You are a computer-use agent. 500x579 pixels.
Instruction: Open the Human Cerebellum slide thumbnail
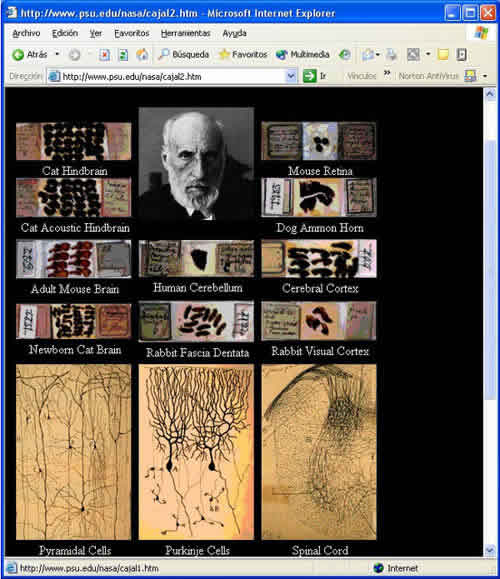click(196, 258)
